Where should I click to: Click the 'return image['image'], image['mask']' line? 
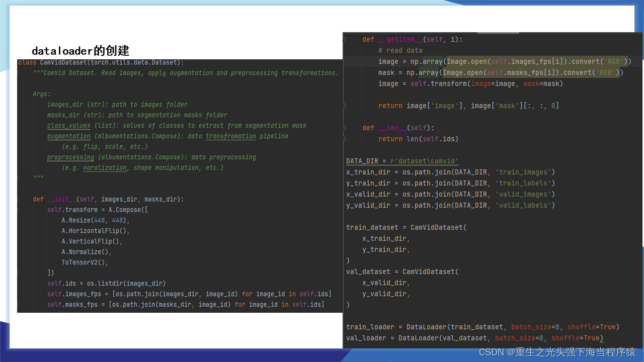click(x=468, y=106)
